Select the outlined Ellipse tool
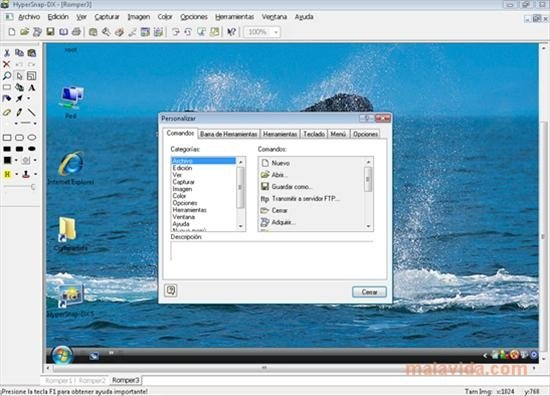 pyautogui.click(x=32, y=137)
